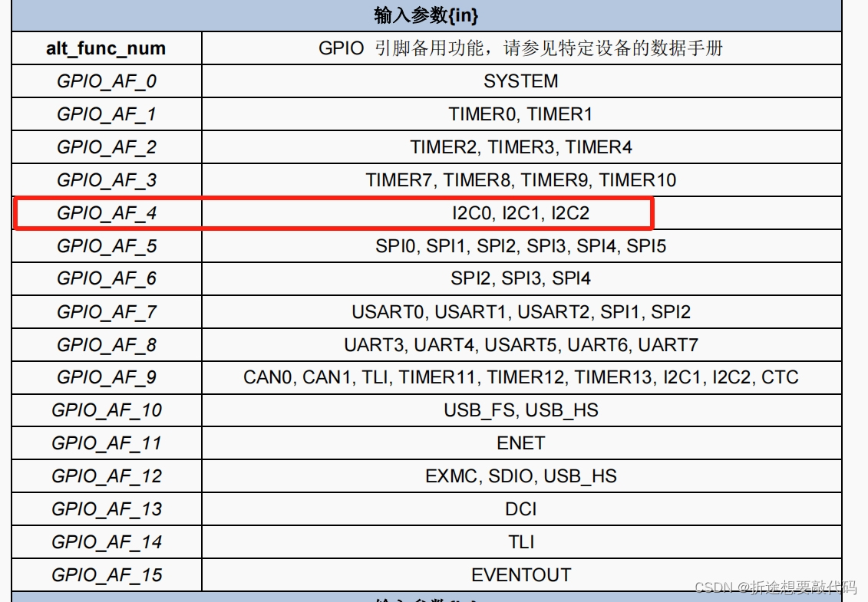Click the SYSTEM function cell
The width and height of the screenshot is (868, 602).
521,81
